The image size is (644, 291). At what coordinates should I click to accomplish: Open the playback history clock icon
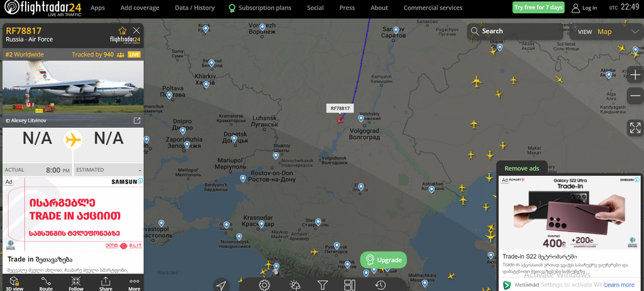pos(380,285)
